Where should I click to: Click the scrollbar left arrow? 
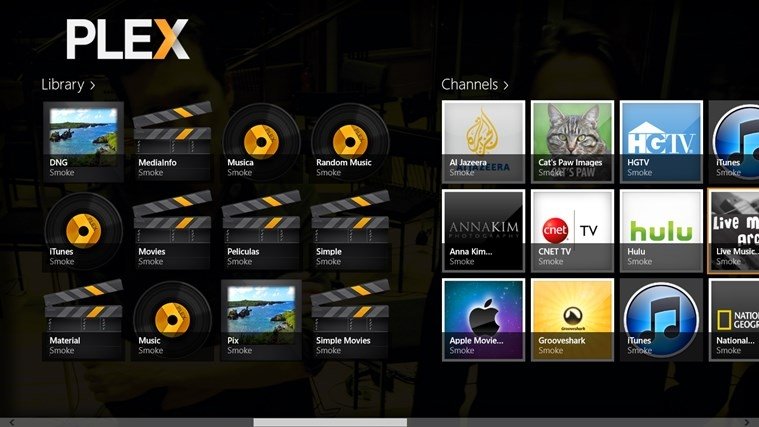point(12,423)
